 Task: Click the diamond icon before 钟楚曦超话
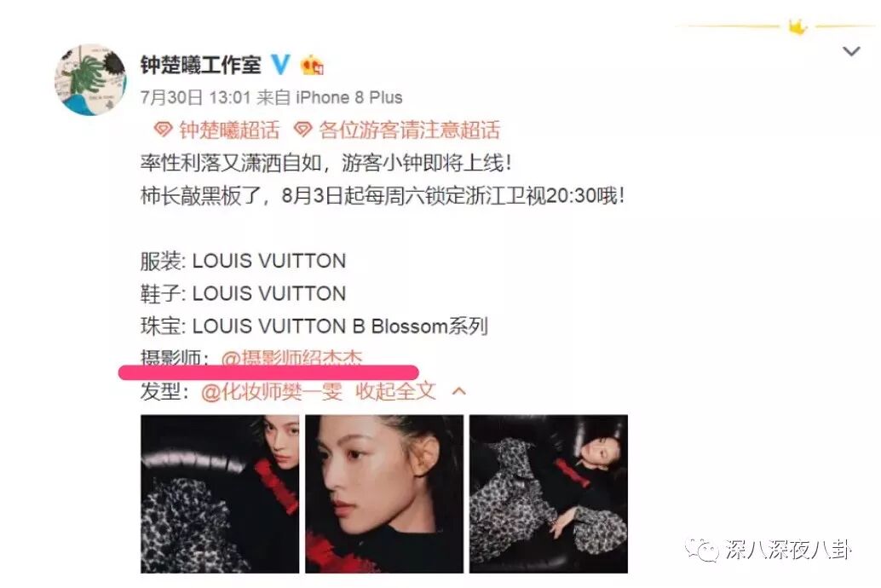[x=163, y=130]
